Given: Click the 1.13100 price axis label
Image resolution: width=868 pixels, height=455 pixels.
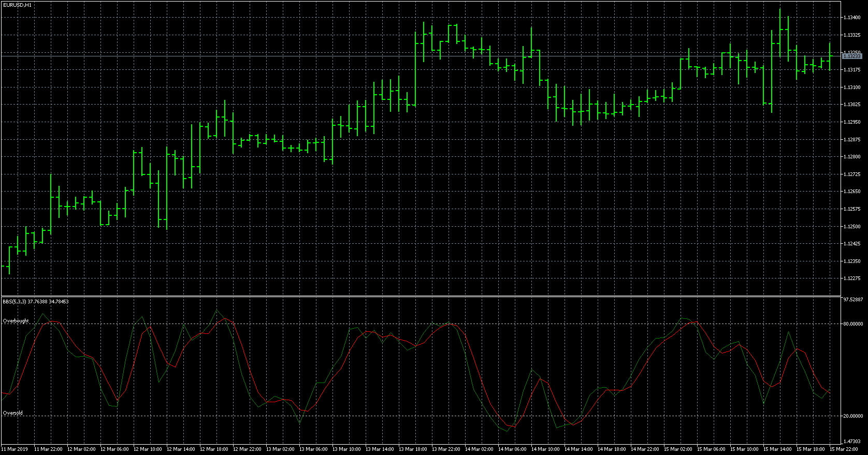Looking at the screenshot, I should 852,87.
